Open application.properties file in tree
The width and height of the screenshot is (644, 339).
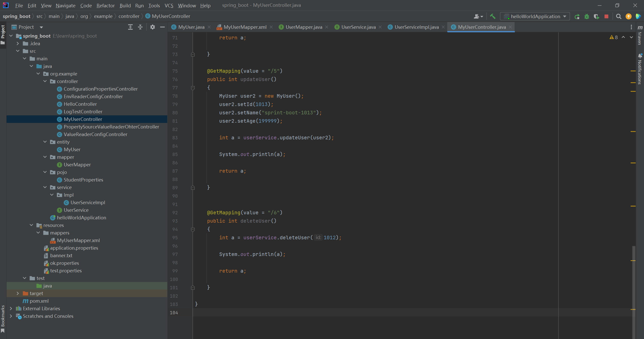(74, 248)
